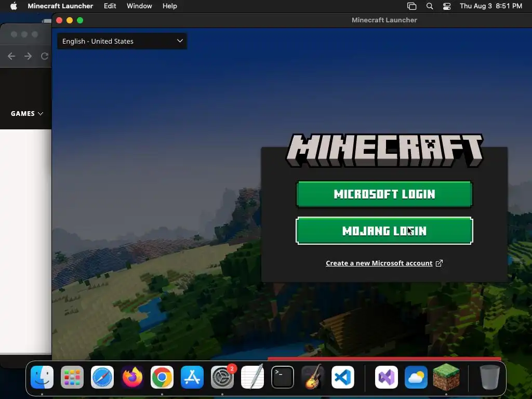Open Terminal from the Dock

[282, 377]
